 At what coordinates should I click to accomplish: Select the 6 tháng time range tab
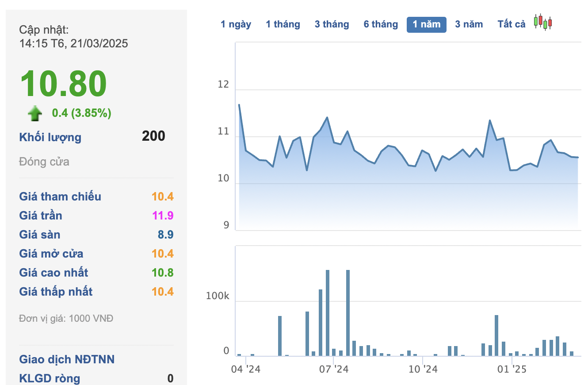pos(381,24)
